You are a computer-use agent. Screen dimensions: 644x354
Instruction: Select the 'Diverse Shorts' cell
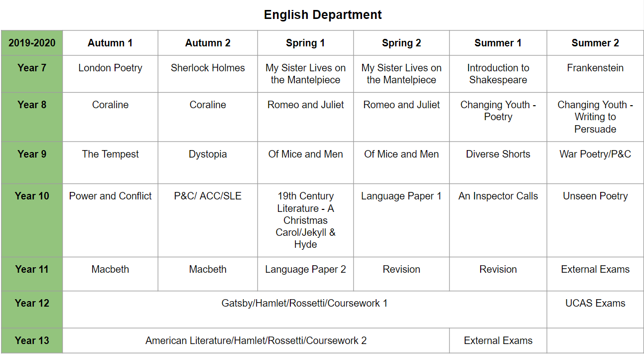pos(498,163)
